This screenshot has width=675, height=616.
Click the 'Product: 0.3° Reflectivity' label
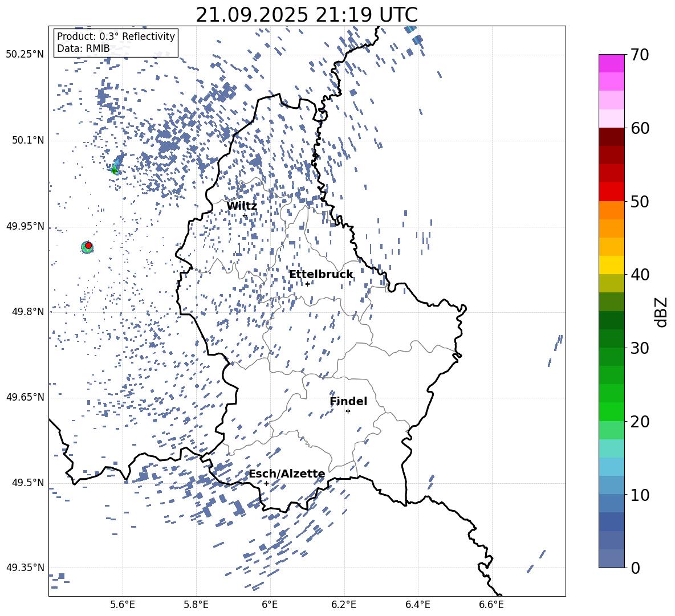(x=116, y=36)
